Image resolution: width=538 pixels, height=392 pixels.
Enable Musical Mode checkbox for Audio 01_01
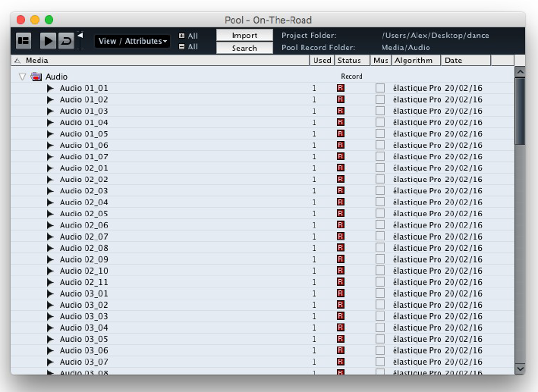380,88
